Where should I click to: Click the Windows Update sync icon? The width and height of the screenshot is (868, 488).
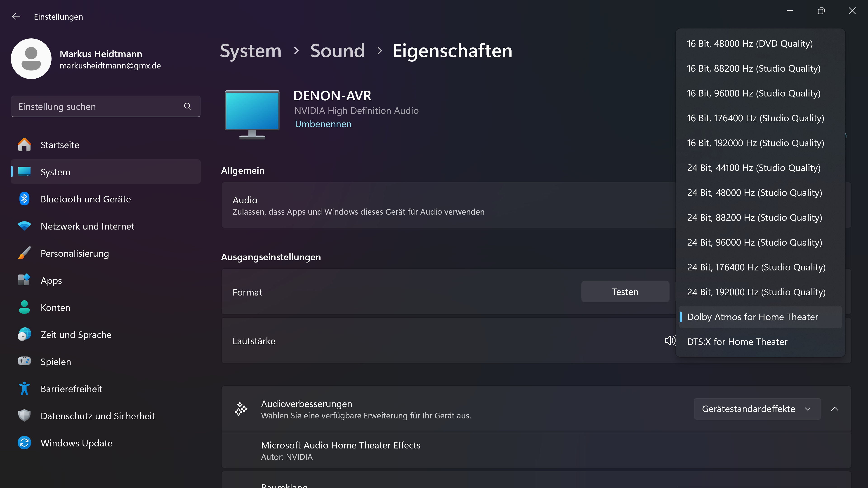coord(24,443)
